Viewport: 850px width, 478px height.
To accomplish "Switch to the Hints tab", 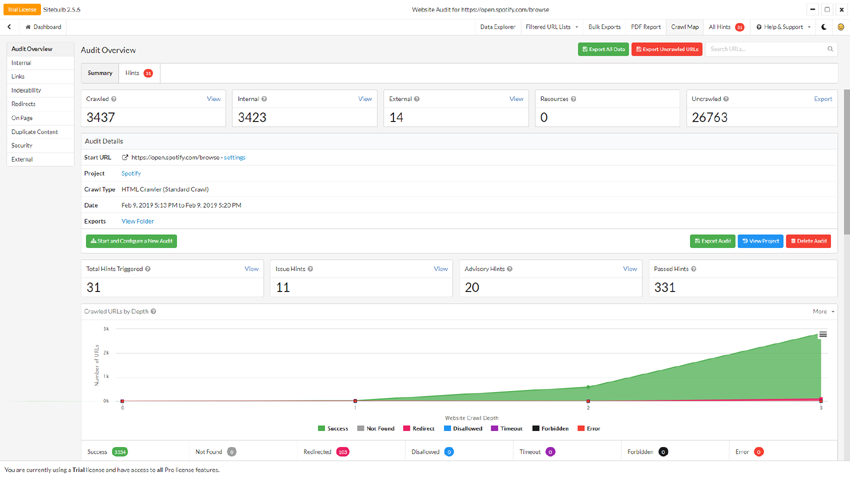I will point(139,73).
